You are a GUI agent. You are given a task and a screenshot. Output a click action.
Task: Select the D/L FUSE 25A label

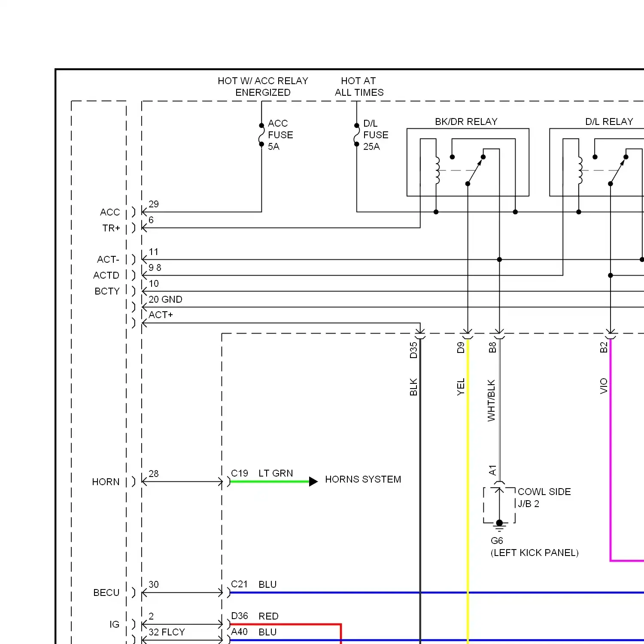pos(376,135)
